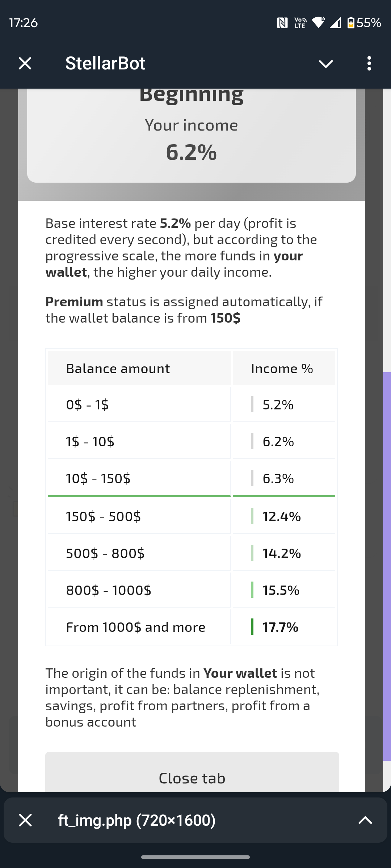Screen dimensions: 391x868
Task: Open the three-dot overflow menu
Action: point(369,63)
